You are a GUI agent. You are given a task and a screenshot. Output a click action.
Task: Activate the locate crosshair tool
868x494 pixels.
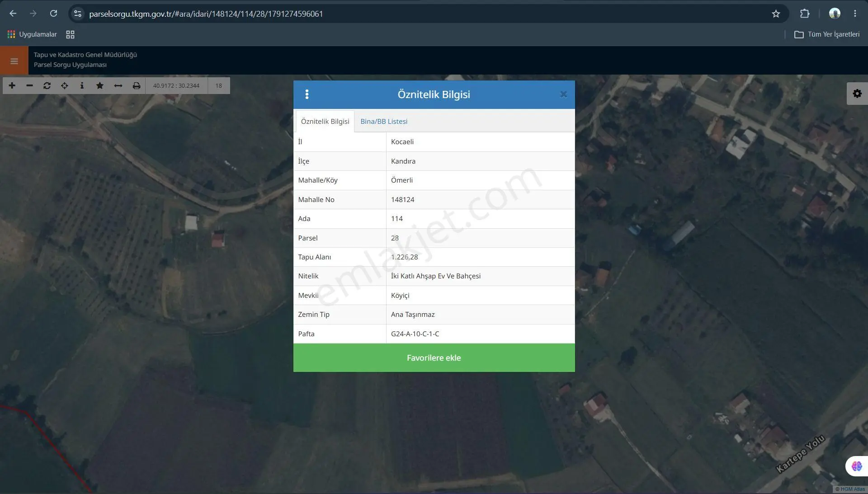pos(65,85)
